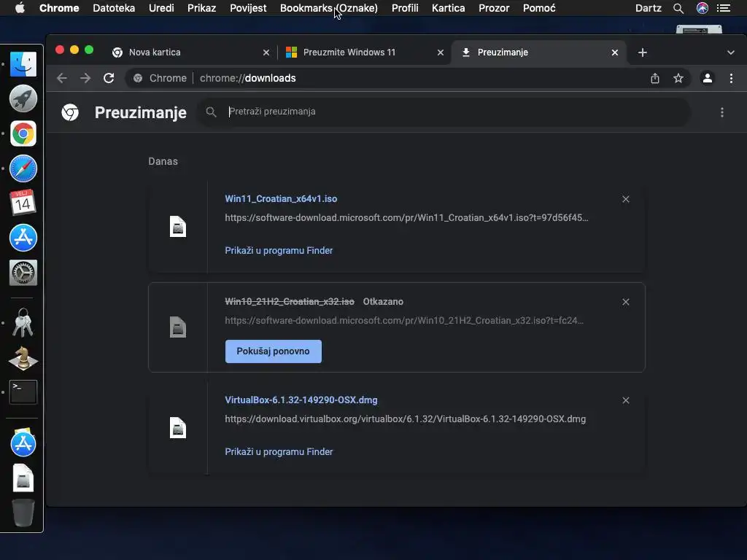Open downloads page more actions menu

(x=722, y=112)
